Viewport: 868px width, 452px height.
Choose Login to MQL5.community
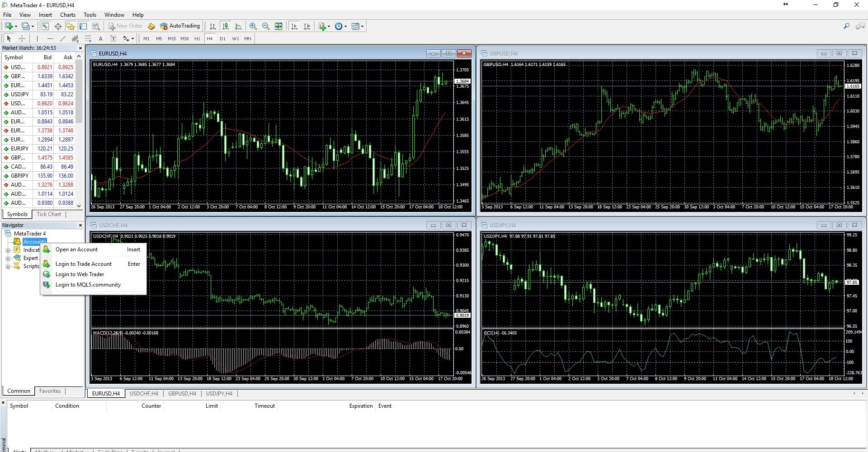coord(93,285)
